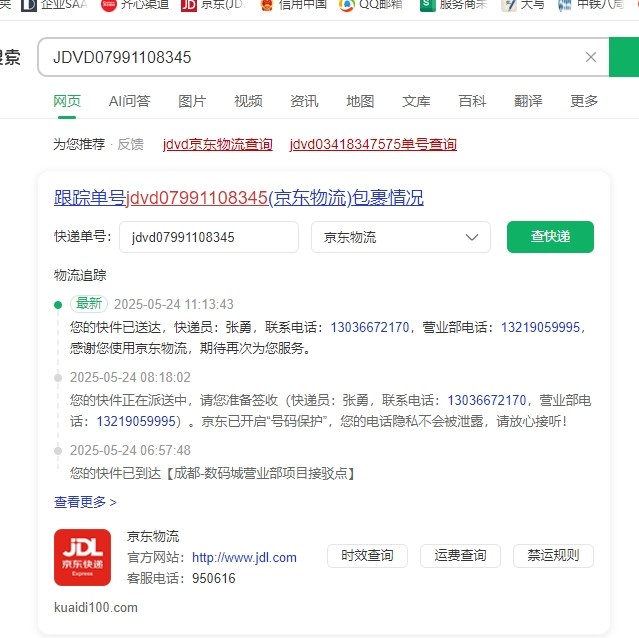639x638 pixels.
Task: Click the 运费查询 button
Action: (460, 556)
